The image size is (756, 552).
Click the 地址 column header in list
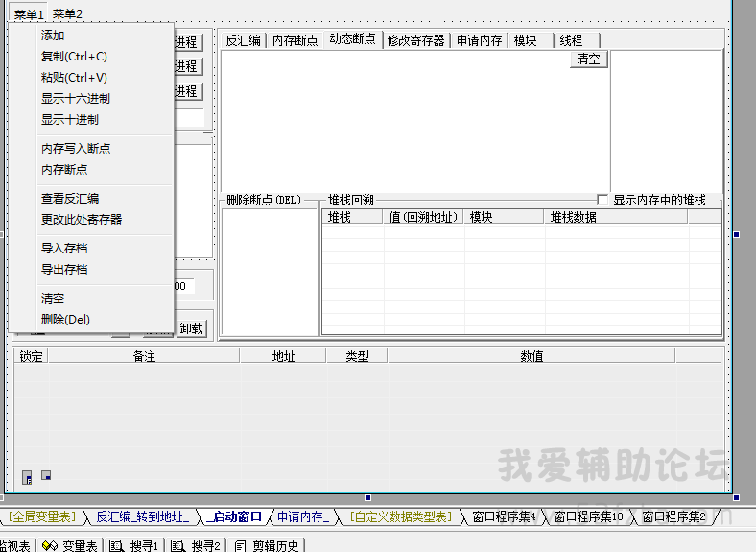[x=283, y=356]
